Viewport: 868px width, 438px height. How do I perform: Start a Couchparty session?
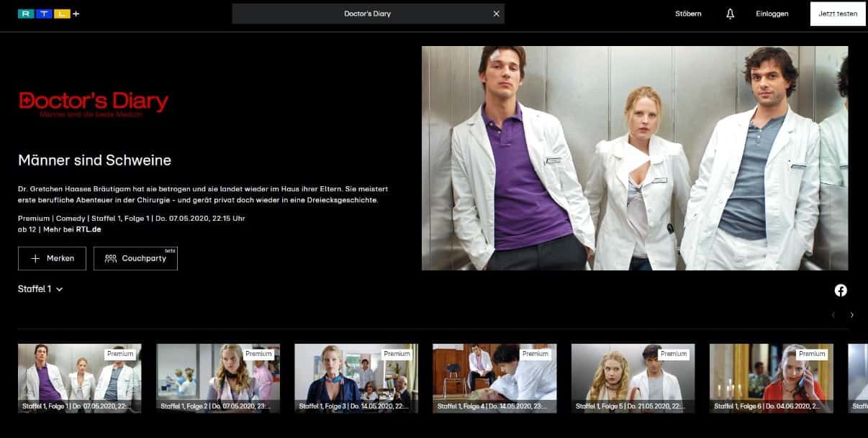pyautogui.click(x=135, y=258)
